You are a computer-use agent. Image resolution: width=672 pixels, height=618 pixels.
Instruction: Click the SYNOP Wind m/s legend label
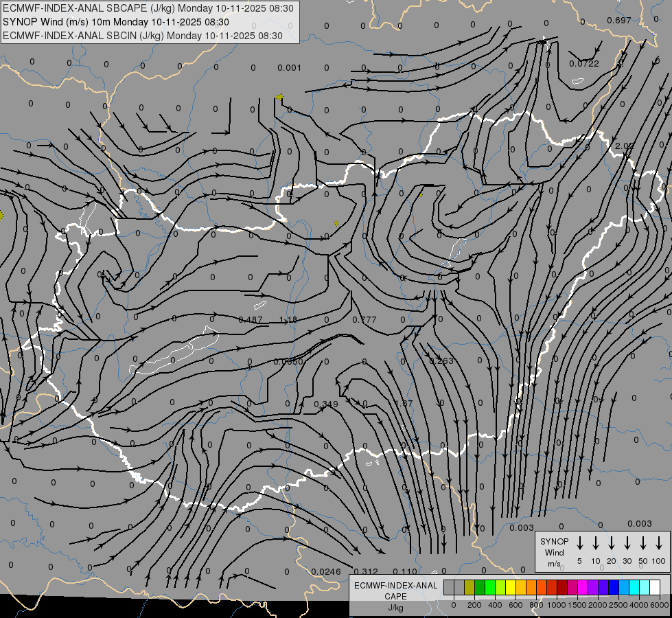click(x=554, y=553)
